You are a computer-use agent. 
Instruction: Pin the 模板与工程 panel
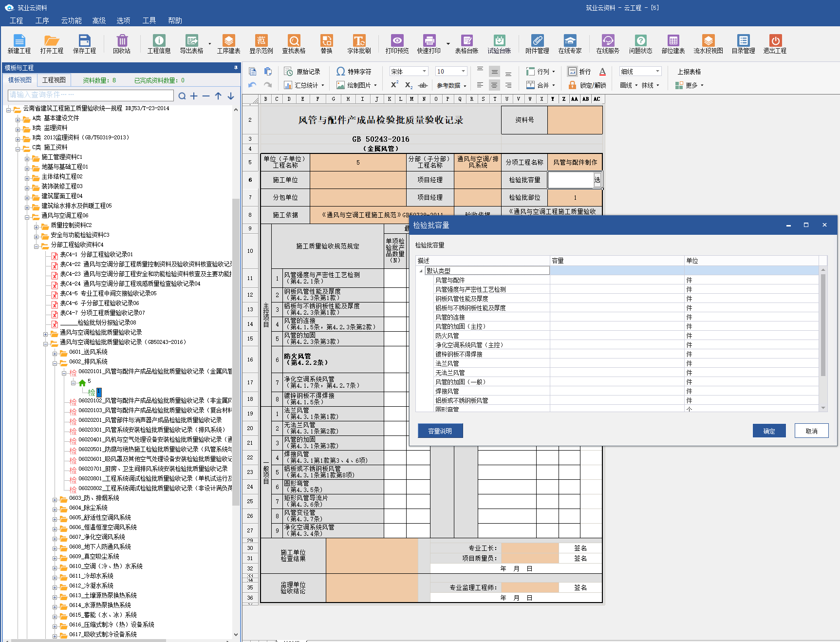[236, 68]
